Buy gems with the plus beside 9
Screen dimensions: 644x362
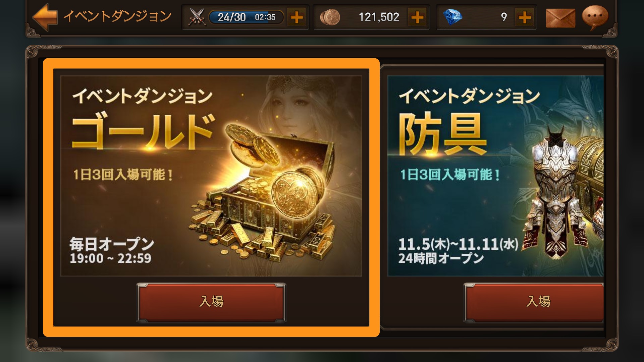click(525, 17)
